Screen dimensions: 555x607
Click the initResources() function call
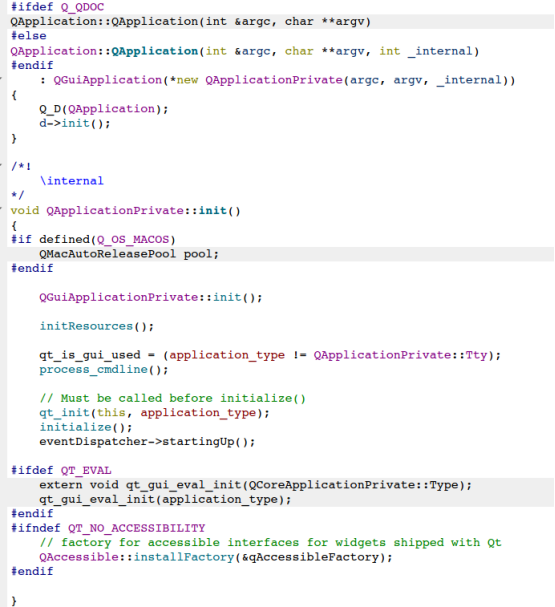pyautogui.click(x=96, y=326)
